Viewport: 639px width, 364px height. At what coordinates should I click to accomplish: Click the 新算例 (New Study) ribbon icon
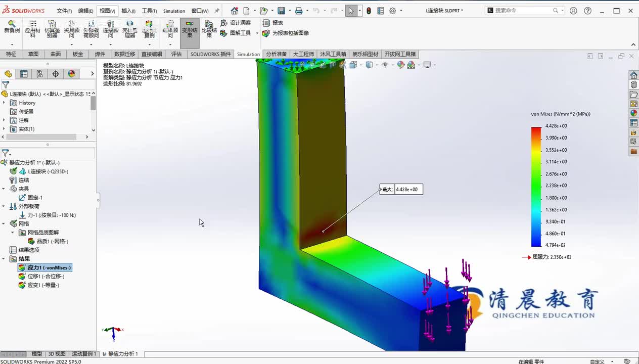tap(12, 27)
